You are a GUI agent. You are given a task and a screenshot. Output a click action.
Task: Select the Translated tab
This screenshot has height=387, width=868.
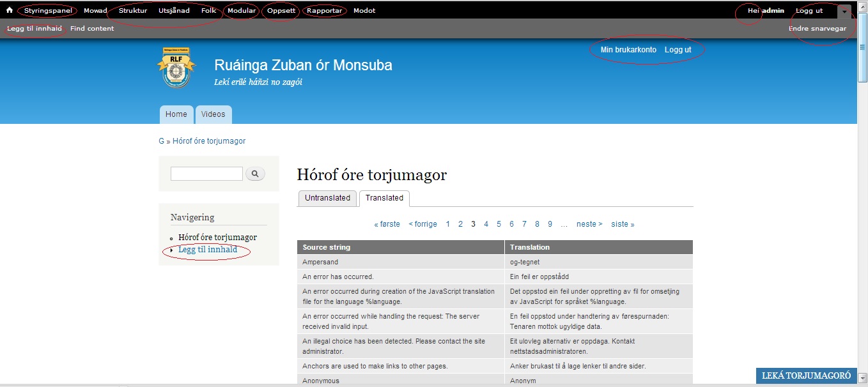(384, 198)
